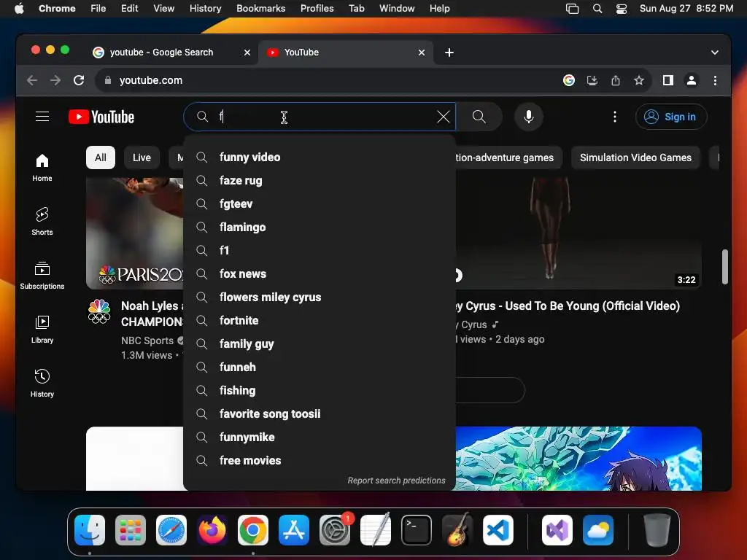This screenshot has width=747, height=560.
Task: Launch Visual Studio Code from Dock
Action: point(498,530)
